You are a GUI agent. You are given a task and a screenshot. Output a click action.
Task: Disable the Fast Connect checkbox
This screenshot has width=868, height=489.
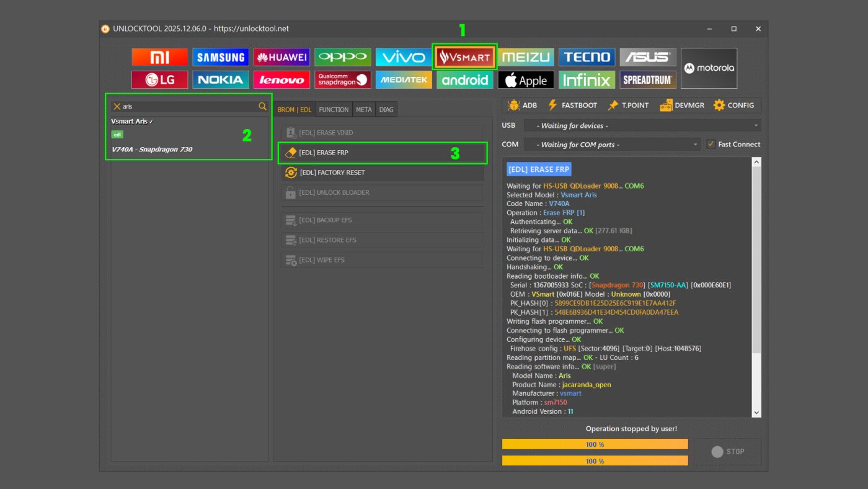(711, 145)
